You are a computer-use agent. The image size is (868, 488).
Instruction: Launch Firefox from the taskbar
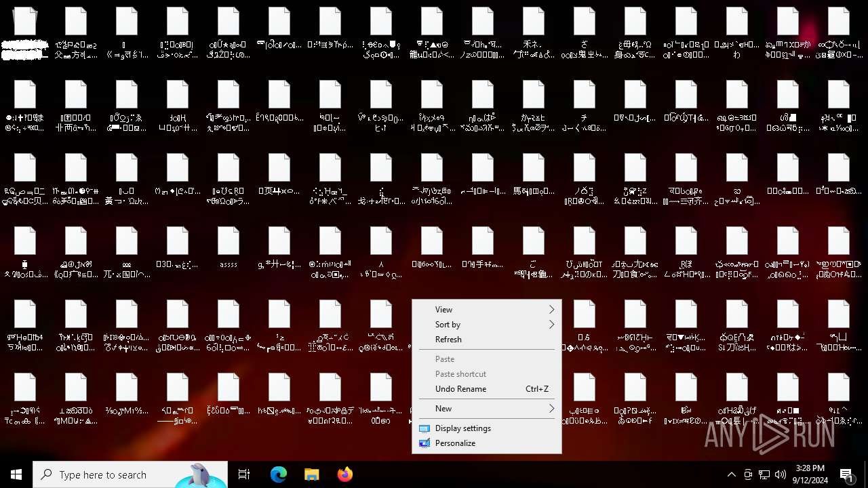[x=344, y=474]
